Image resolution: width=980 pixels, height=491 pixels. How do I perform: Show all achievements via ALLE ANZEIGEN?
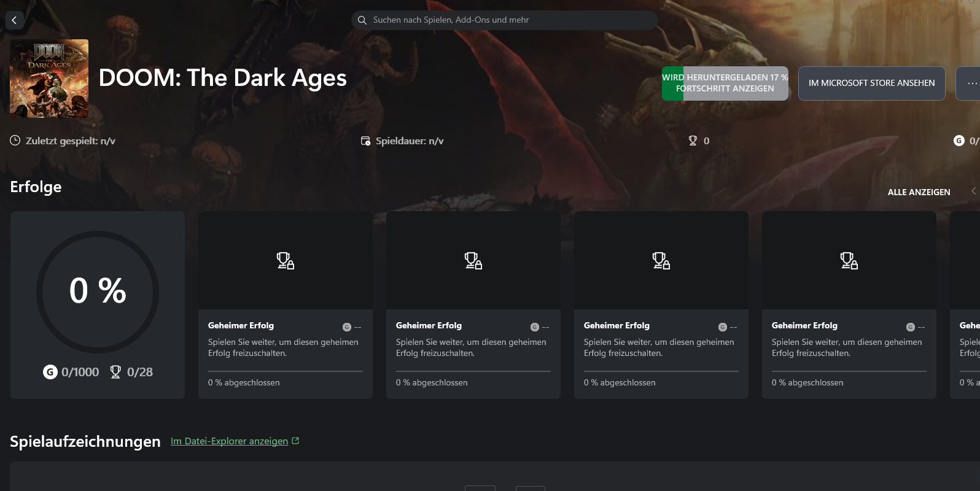[x=919, y=192]
